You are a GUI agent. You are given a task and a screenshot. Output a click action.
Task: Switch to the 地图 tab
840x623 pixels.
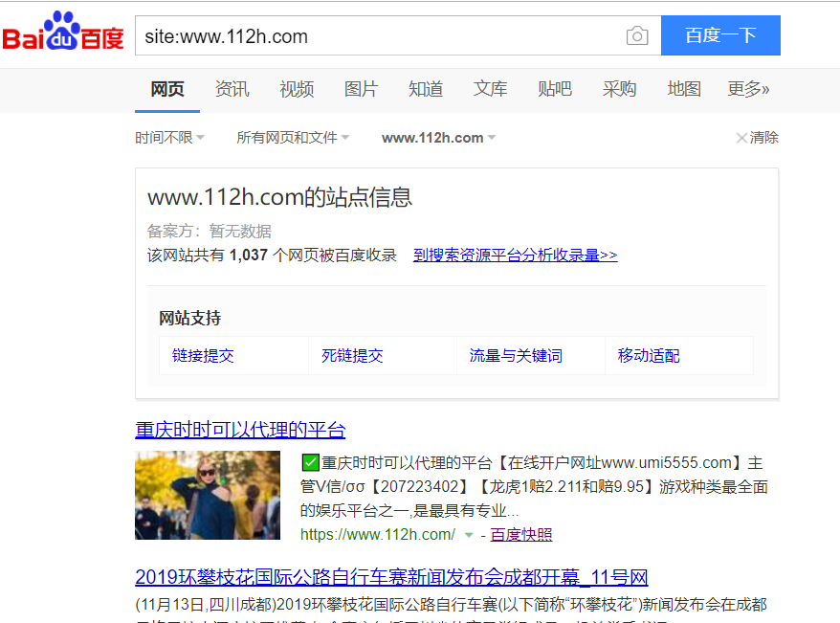pyautogui.click(x=684, y=89)
